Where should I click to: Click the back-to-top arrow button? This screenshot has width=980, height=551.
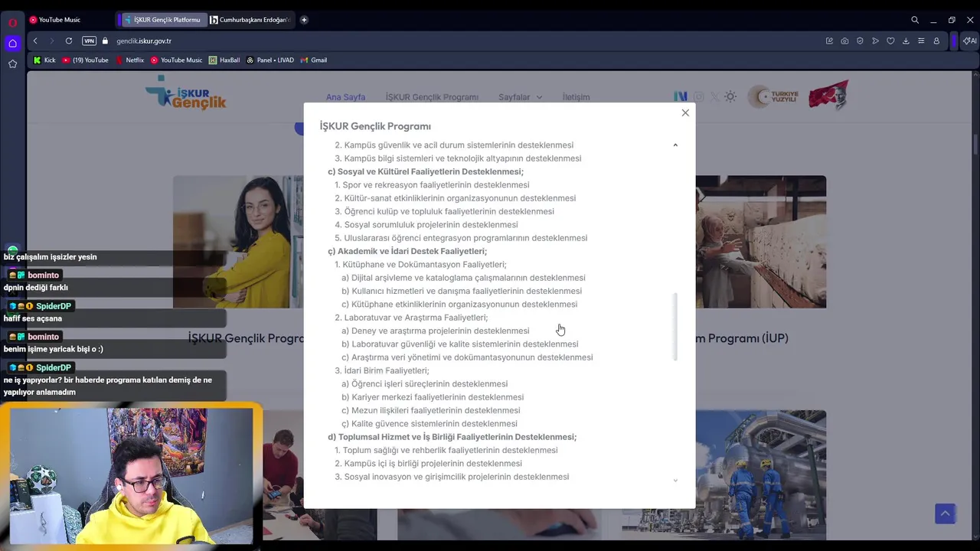click(945, 514)
